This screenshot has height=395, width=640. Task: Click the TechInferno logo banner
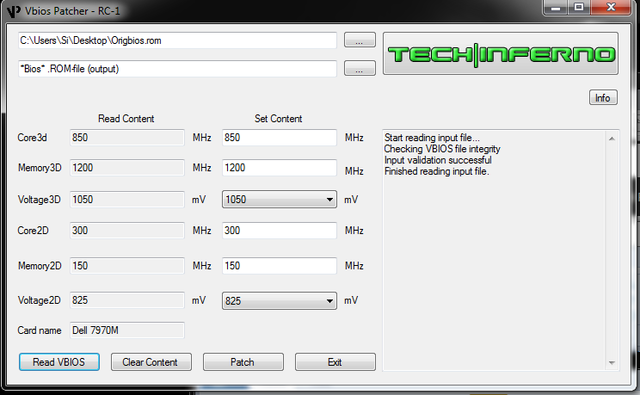click(500, 54)
